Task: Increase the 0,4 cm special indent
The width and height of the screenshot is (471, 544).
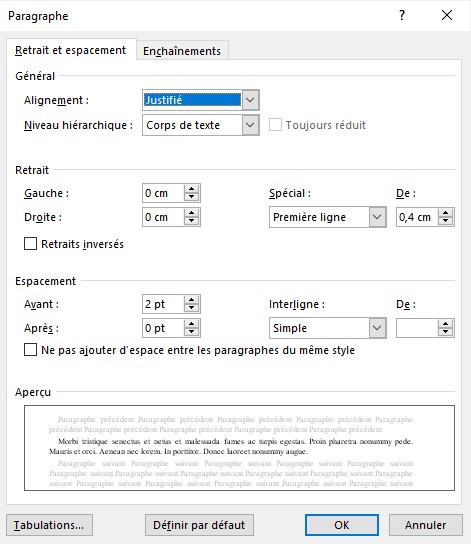Action: (x=446, y=213)
